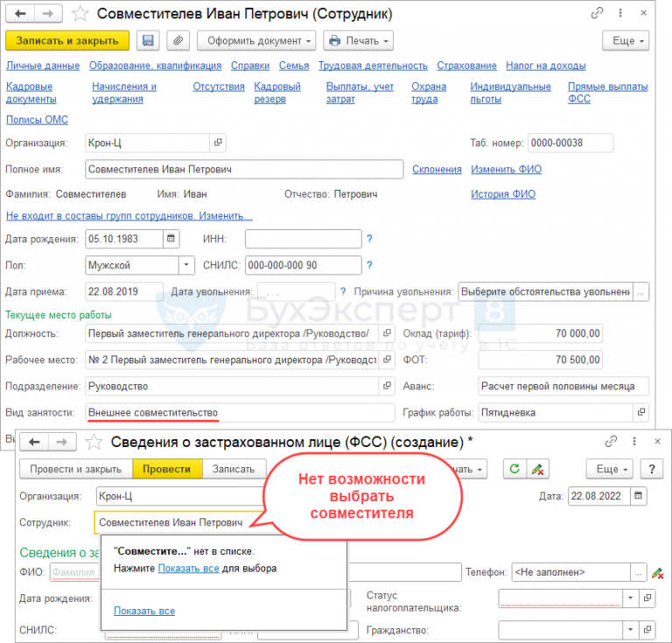Image resolution: width=672 pixels, height=643 pixels.
Task: Open the Оформить документ dropdown
Action: 255,41
